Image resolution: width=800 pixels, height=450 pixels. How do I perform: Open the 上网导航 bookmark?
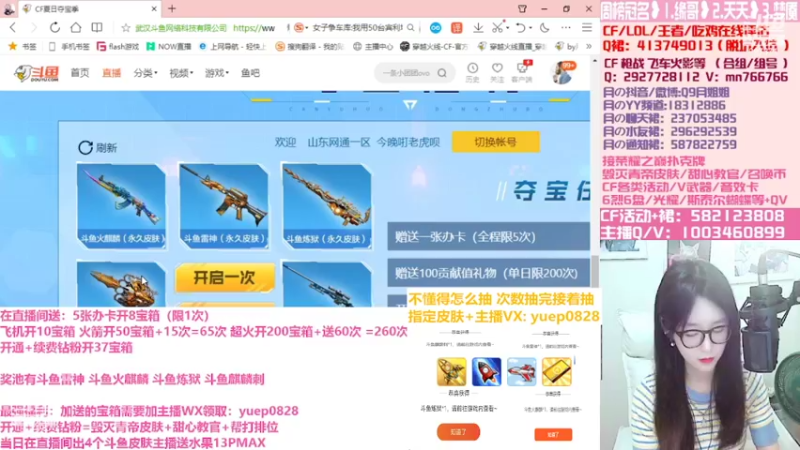(x=232, y=46)
